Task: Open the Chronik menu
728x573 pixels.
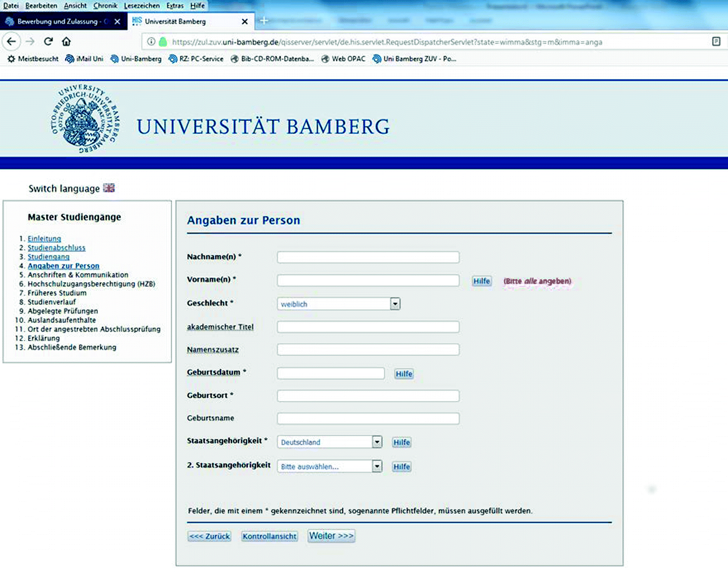Action: (x=105, y=6)
